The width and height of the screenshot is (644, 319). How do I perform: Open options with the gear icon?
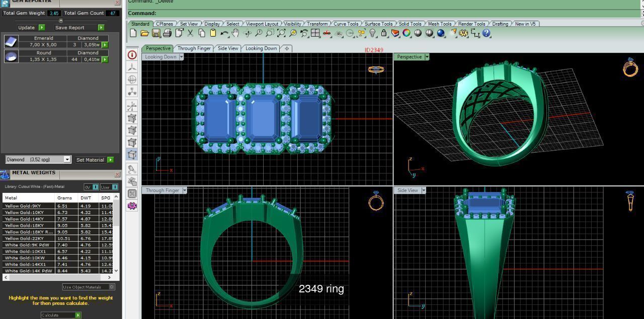(463, 33)
